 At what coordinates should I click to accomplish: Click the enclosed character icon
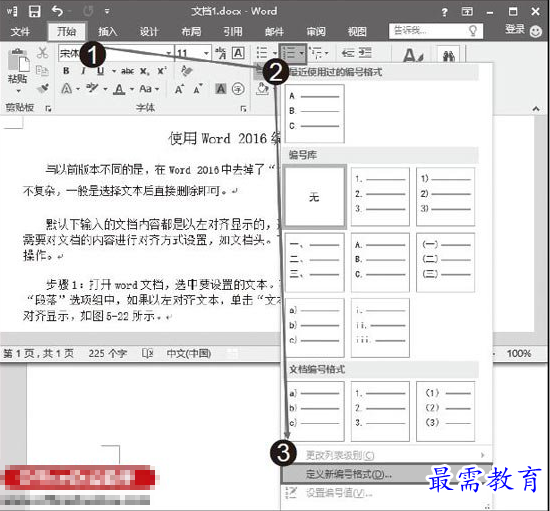[238, 89]
